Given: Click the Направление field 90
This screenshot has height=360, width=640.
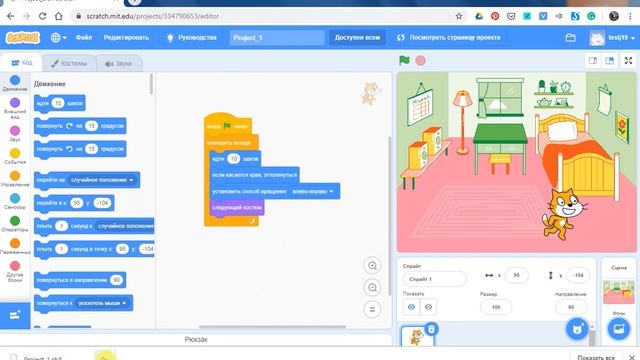Looking at the screenshot, I should coord(571,307).
